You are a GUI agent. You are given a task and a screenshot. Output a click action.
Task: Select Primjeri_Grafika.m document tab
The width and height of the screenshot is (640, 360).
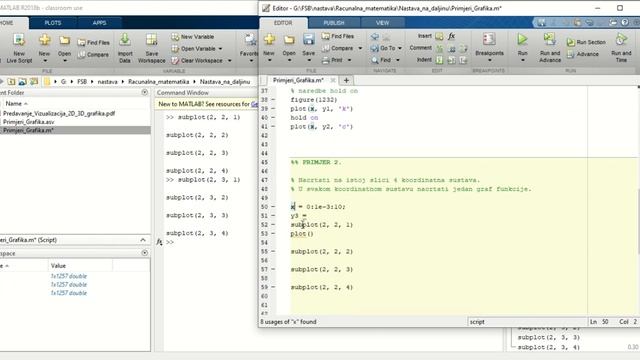[x=298, y=80]
